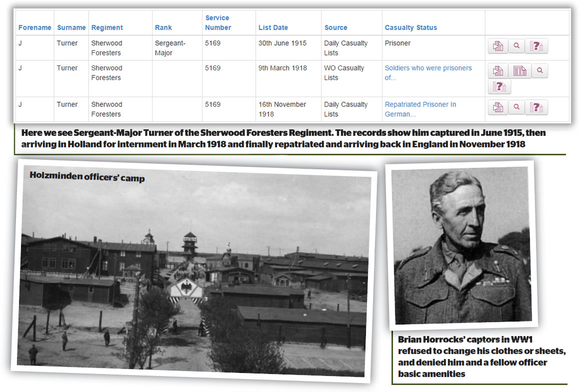Select 'Sherwood Foresters' regiment in Sergeant-Major row

(106, 48)
